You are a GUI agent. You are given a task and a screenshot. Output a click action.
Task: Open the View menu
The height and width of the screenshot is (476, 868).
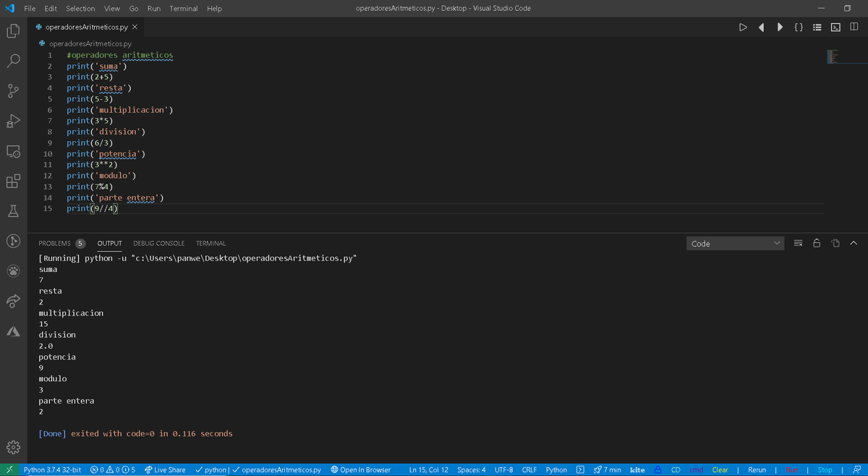point(112,8)
